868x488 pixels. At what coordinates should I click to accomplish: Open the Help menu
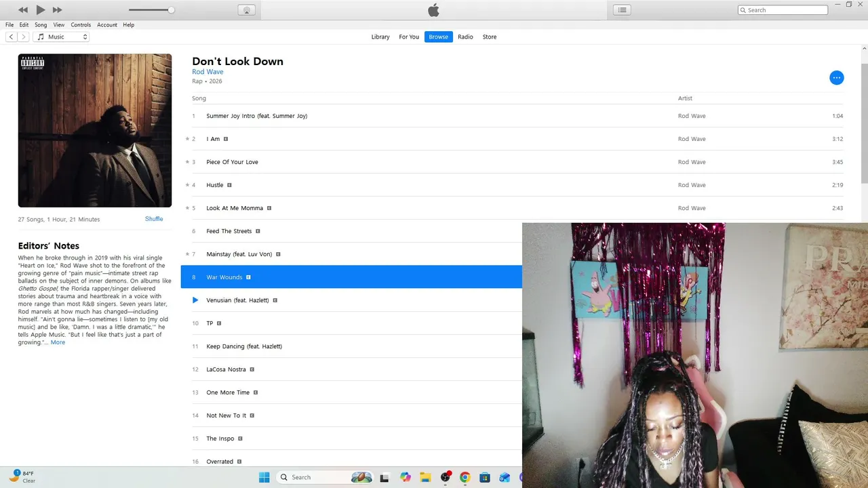(128, 25)
